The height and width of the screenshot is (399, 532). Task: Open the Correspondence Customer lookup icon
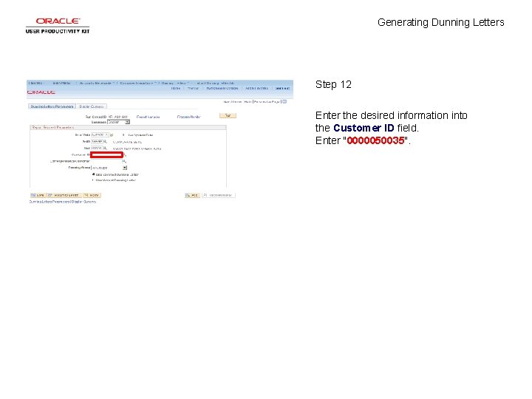click(x=124, y=161)
